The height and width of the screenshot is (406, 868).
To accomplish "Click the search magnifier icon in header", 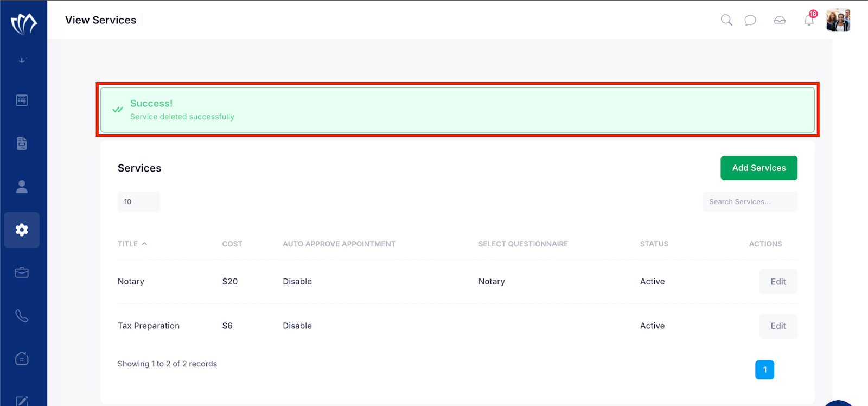I will 726,20.
